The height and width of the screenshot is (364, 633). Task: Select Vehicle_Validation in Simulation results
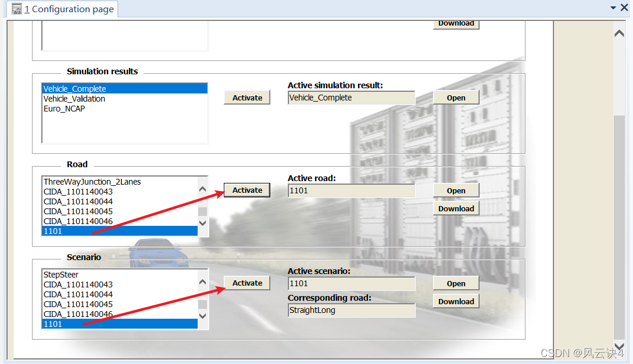coord(74,99)
